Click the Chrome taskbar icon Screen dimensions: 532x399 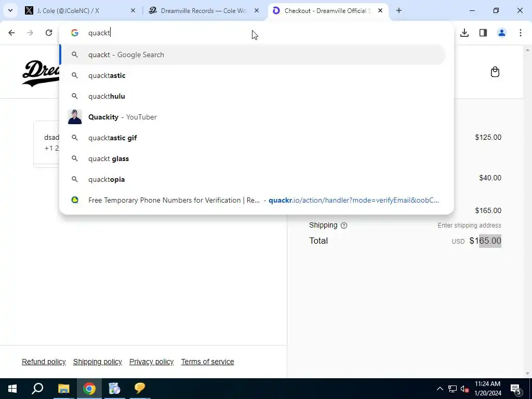[x=89, y=389]
